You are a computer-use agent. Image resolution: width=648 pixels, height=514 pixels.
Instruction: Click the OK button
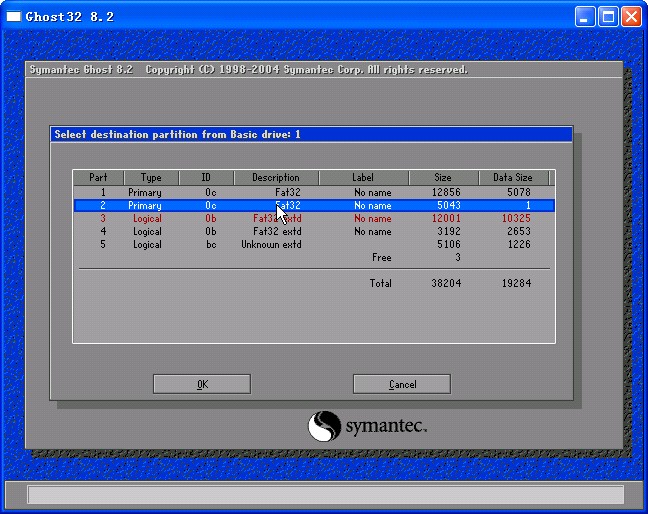click(202, 384)
